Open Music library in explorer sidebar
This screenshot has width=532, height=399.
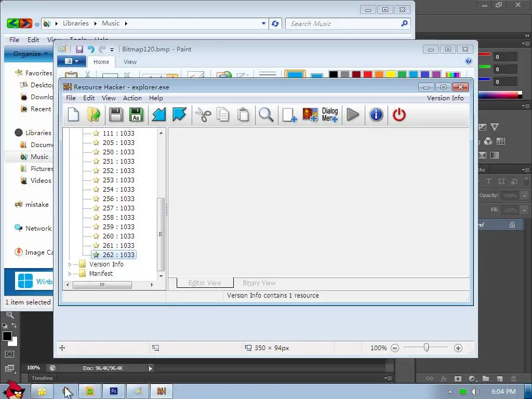[x=35, y=157]
